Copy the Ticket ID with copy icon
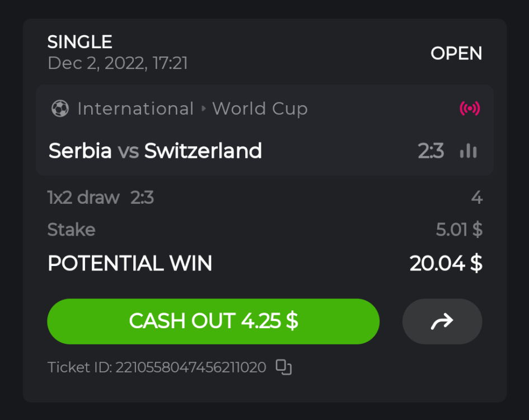The height and width of the screenshot is (420, 529). (284, 367)
